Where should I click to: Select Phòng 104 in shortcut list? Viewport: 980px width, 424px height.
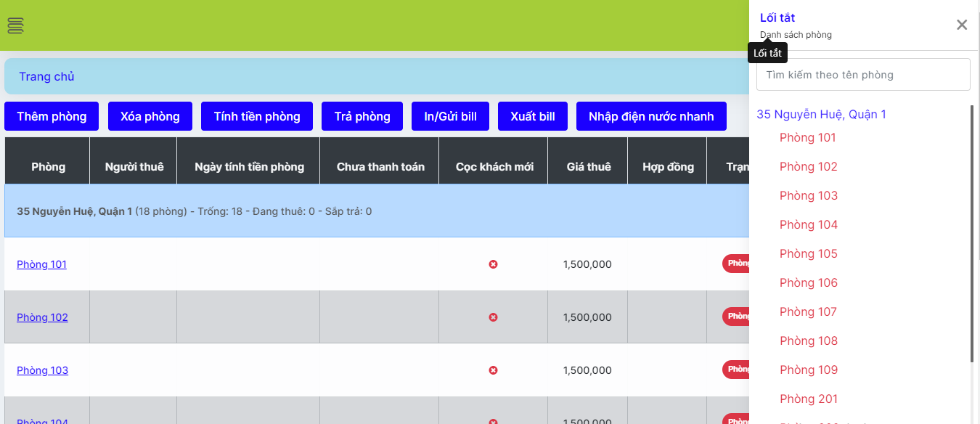tap(809, 224)
